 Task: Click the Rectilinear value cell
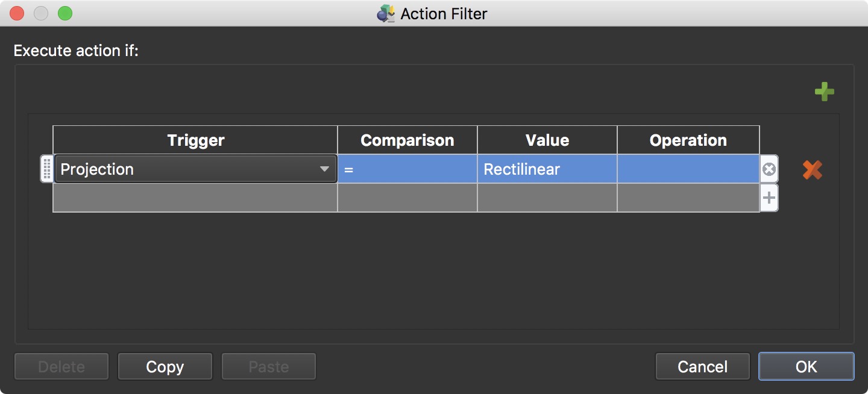pos(547,169)
